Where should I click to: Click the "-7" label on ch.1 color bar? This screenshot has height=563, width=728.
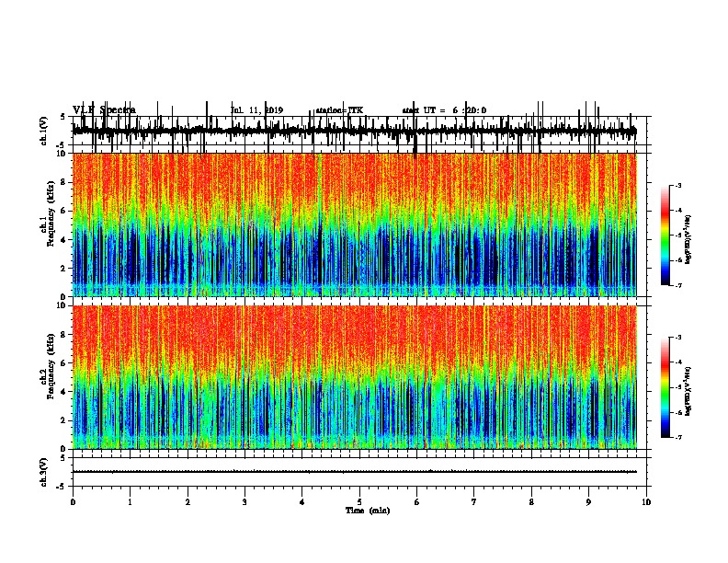pos(677,285)
